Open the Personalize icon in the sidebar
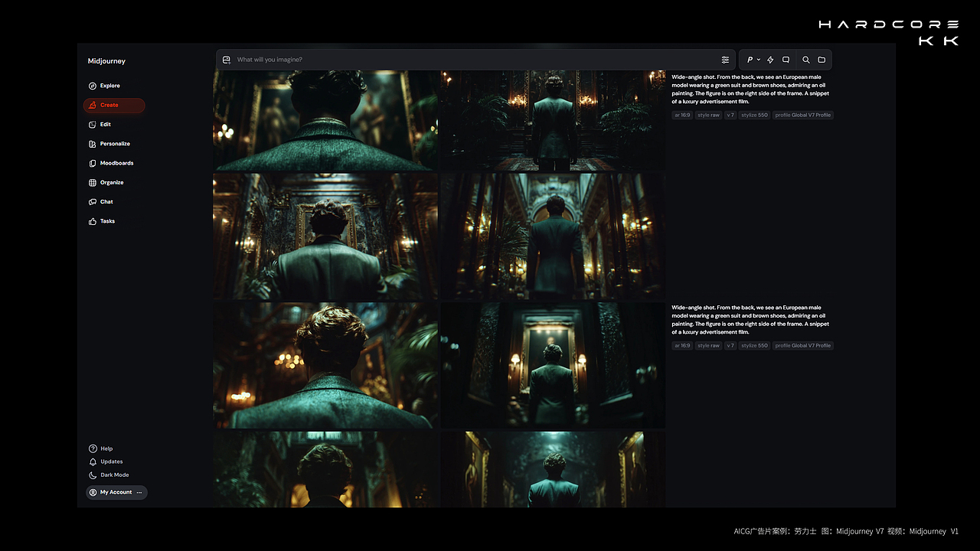 pyautogui.click(x=93, y=144)
